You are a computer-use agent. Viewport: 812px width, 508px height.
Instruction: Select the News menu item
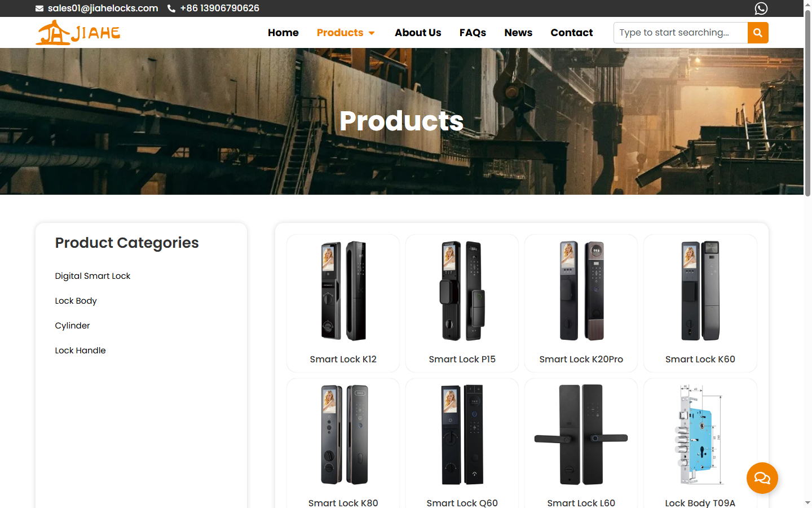pyautogui.click(x=518, y=33)
